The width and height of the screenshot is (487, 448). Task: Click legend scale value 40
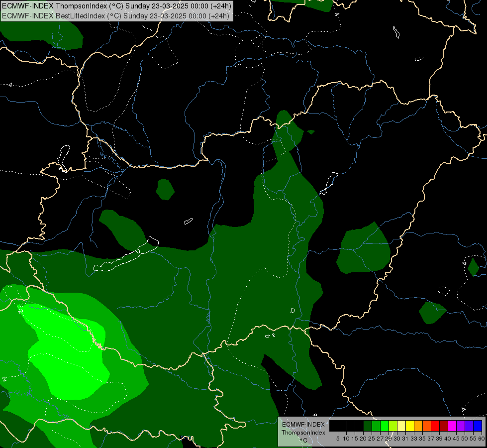tap(448, 439)
